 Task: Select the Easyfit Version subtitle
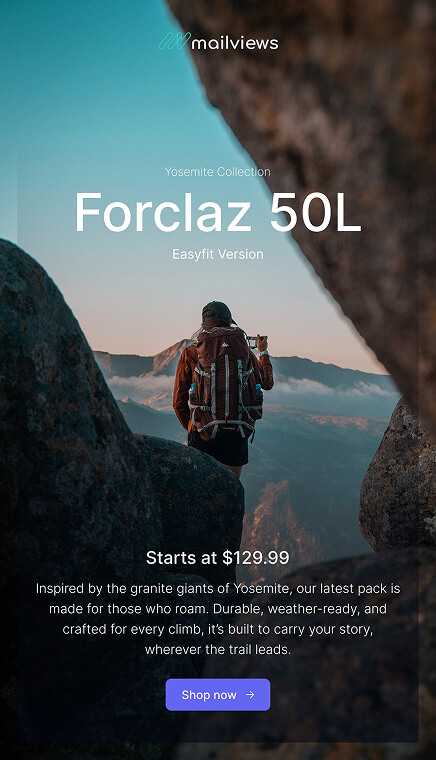pyautogui.click(x=218, y=254)
